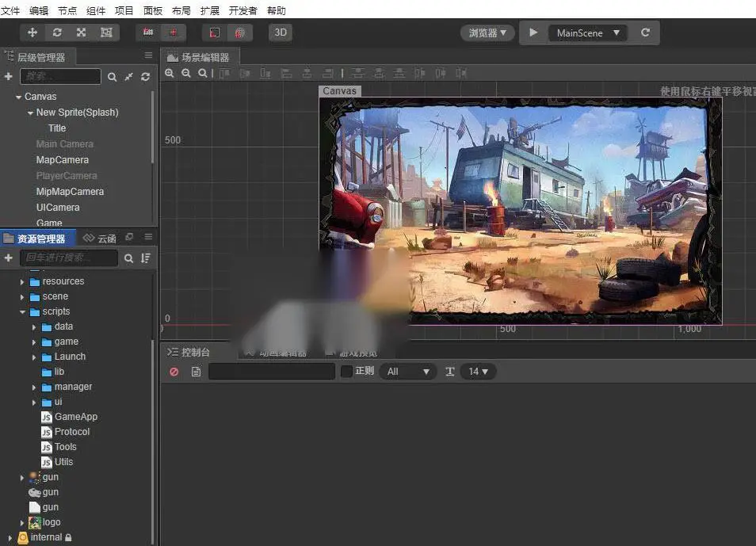Create a new asset with the plus icon

8,258
